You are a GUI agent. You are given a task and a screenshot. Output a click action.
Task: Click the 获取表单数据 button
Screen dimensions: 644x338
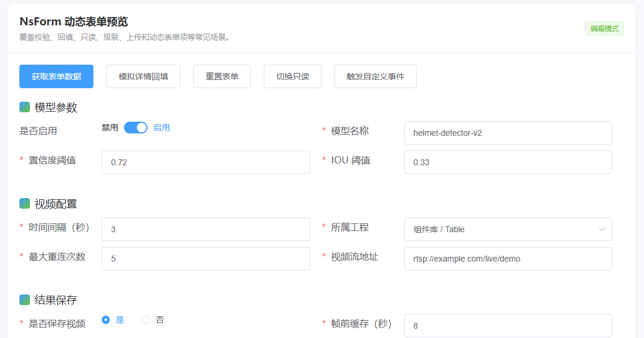(x=56, y=76)
